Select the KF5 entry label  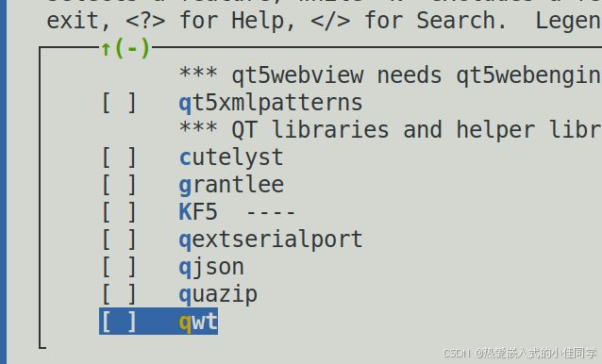(198, 212)
